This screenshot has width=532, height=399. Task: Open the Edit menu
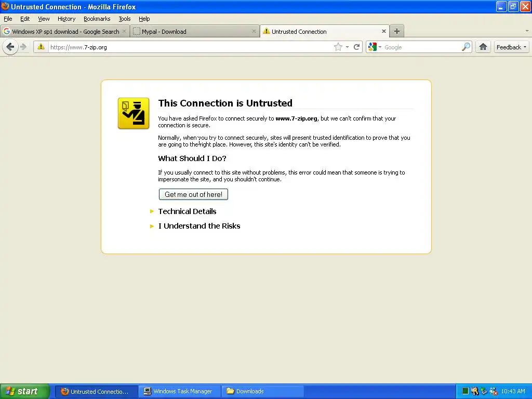[25, 19]
